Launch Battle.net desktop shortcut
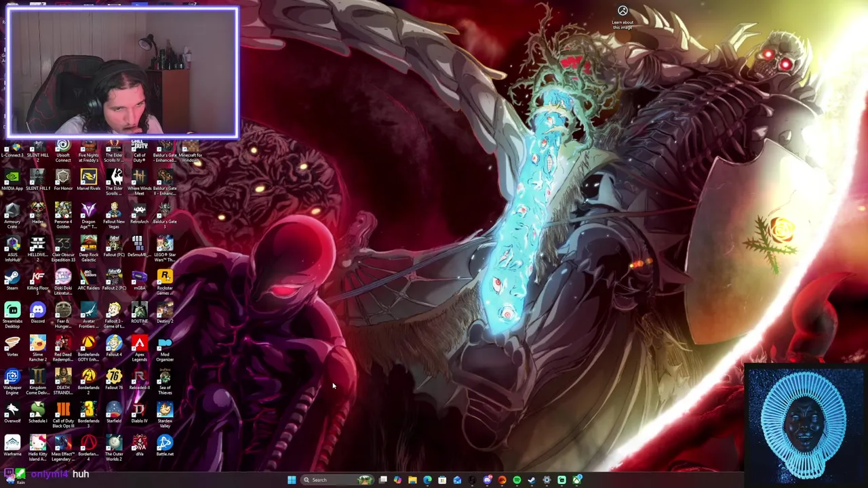This screenshot has width=868, height=488. pos(165,446)
